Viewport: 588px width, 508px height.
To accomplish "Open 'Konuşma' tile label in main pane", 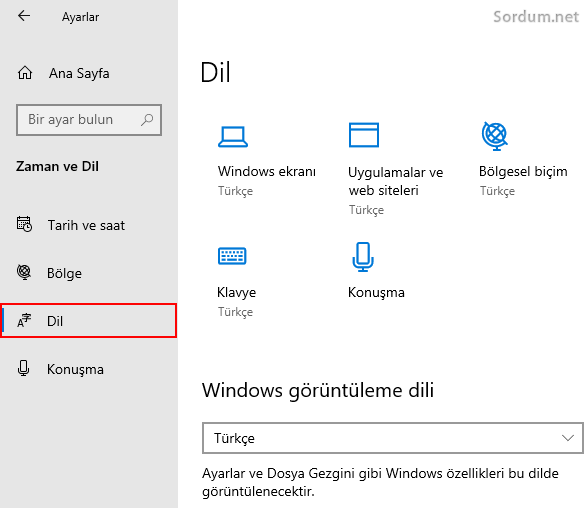I will [376, 292].
